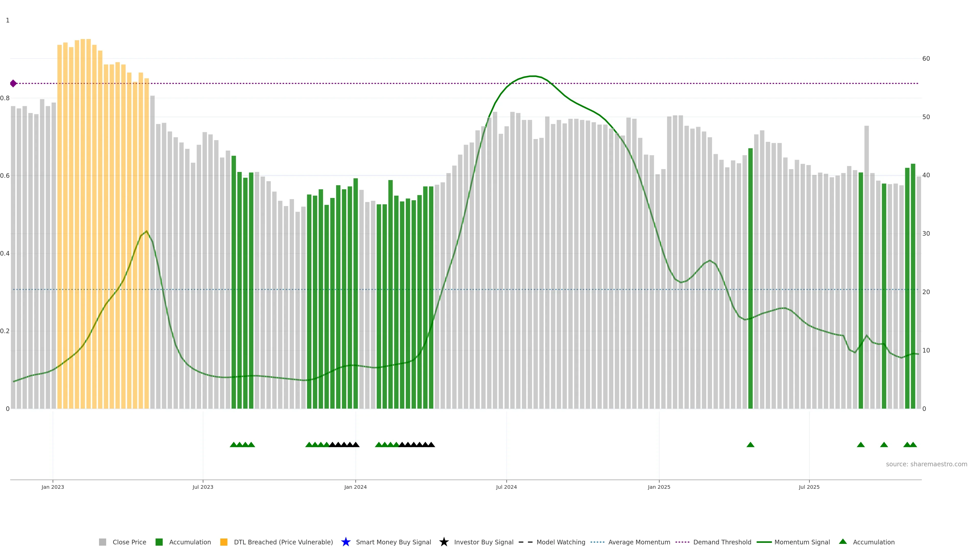Image resolution: width=980 pixels, height=551 pixels.
Task: Click the green Accumulation triangle in legend
Action: tap(843, 542)
